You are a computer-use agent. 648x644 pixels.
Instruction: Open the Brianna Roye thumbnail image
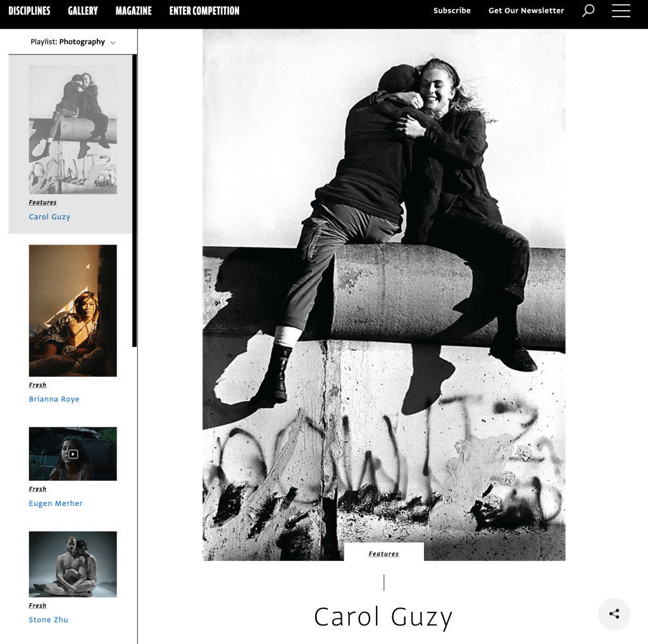tap(73, 310)
